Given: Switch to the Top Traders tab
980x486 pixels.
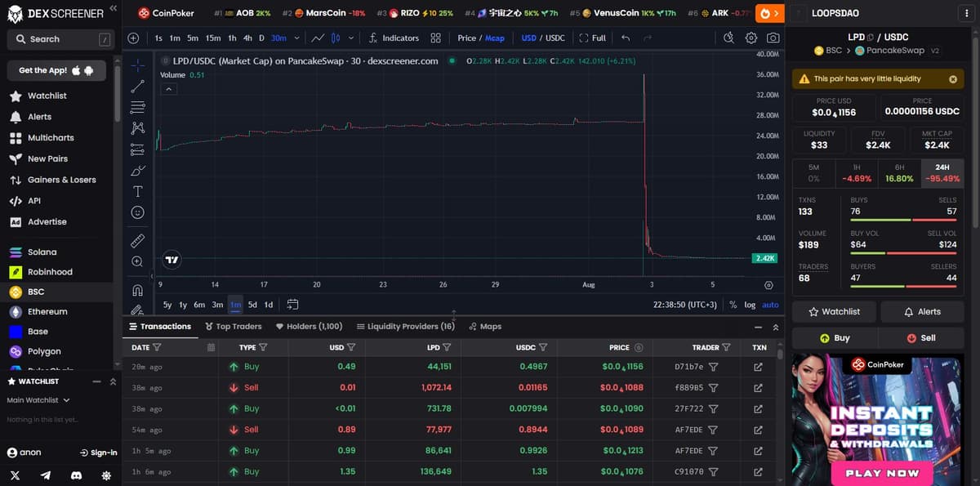Looking at the screenshot, I should [233, 327].
